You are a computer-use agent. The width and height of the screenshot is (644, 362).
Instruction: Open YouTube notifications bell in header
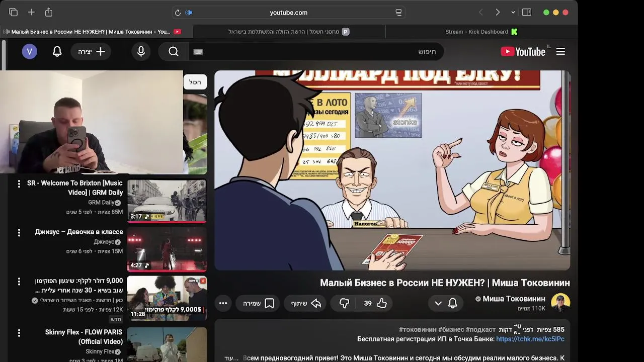click(x=57, y=52)
